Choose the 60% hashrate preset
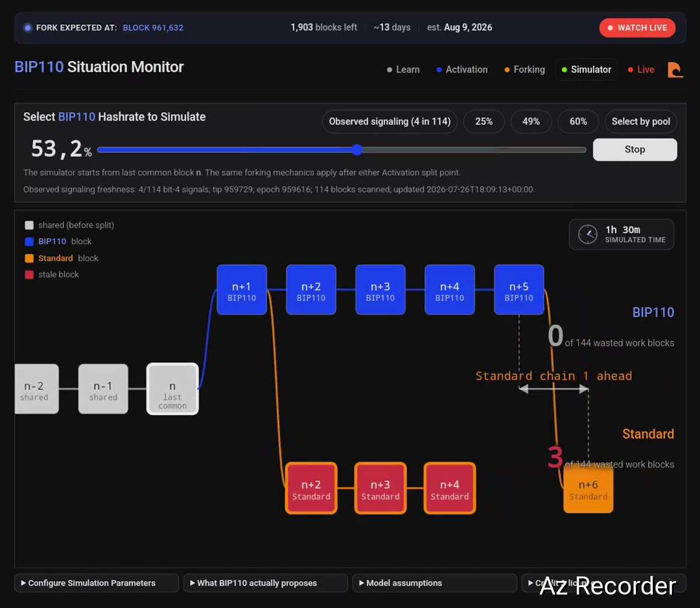700x608 pixels. 578,121
